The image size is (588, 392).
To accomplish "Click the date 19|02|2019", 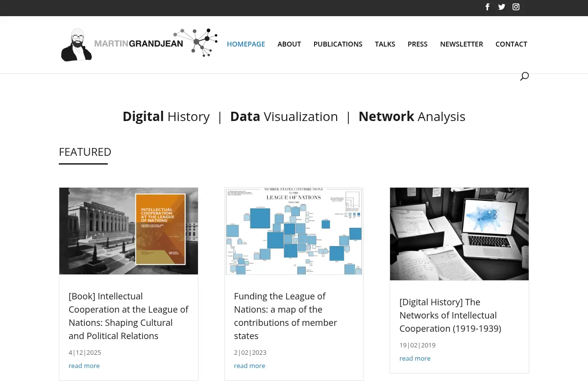I will coord(417,345).
